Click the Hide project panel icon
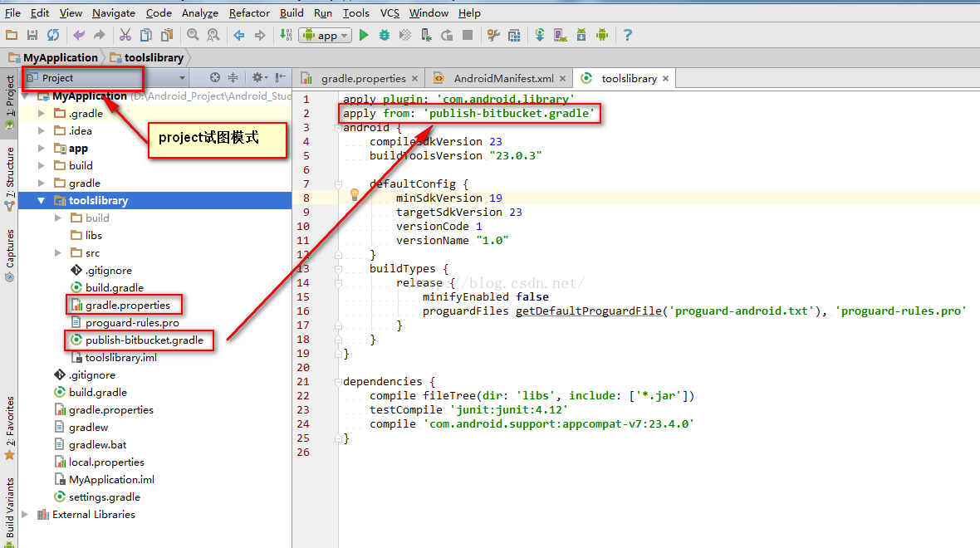980x548 pixels. point(281,77)
